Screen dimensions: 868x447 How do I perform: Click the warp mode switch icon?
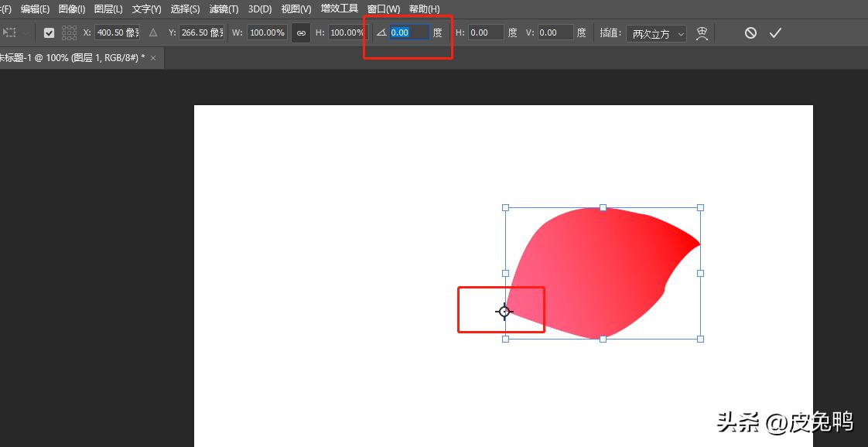(702, 33)
